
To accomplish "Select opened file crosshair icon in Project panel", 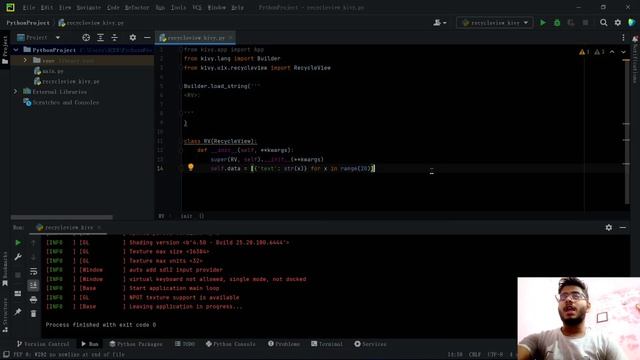I will pos(86,38).
